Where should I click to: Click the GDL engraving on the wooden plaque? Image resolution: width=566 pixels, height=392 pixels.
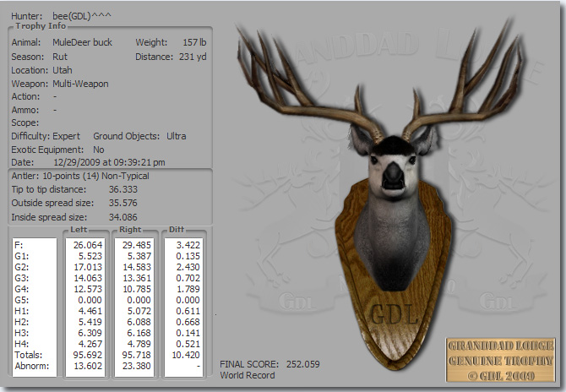click(393, 315)
